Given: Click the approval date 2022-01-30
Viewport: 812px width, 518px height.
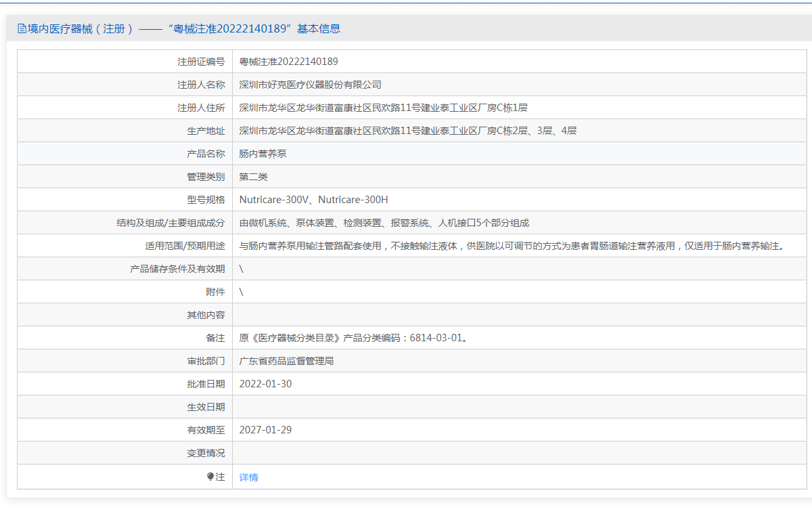Looking at the screenshot, I should pyautogui.click(x=265, y=384).
